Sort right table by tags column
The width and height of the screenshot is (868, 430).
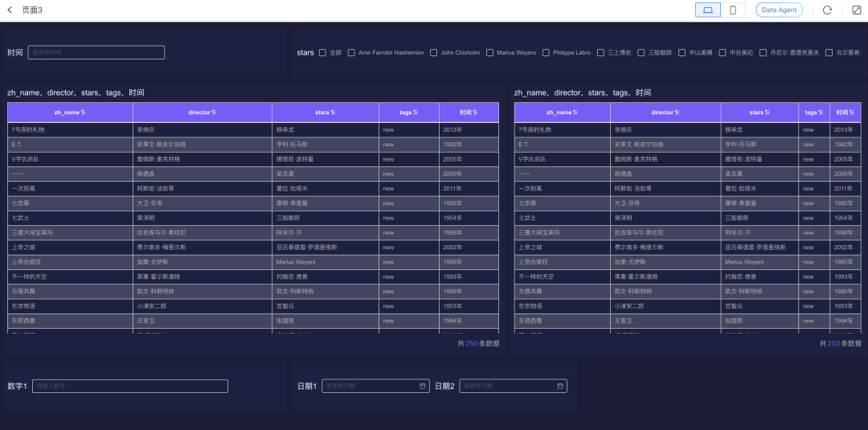pyautogui.click(x=821, y=113)
